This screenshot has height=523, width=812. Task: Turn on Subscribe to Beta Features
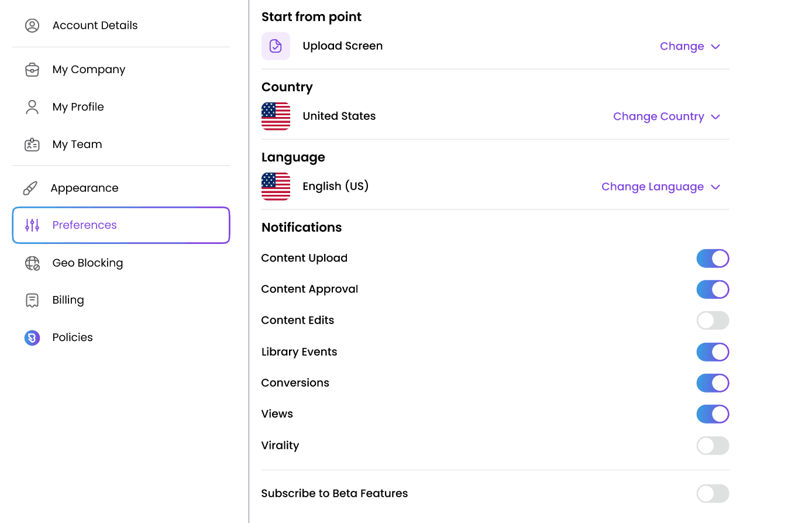click(713, 494)
